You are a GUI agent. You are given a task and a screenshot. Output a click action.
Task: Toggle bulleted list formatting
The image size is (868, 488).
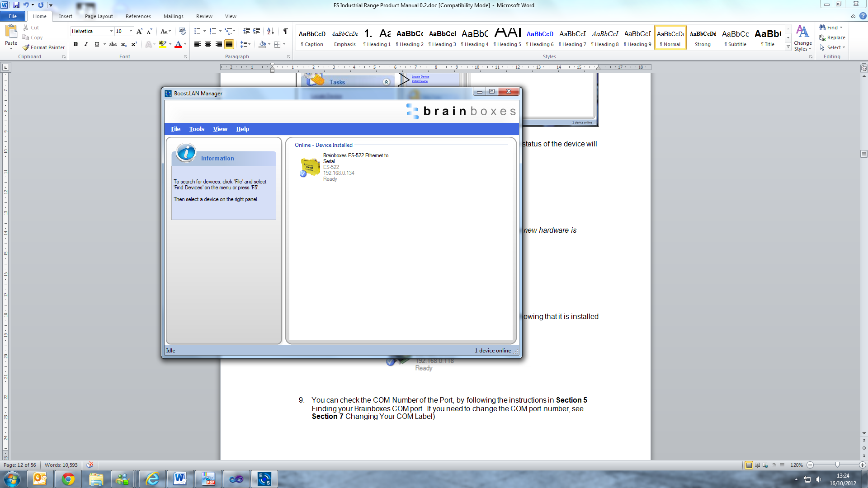197,32
